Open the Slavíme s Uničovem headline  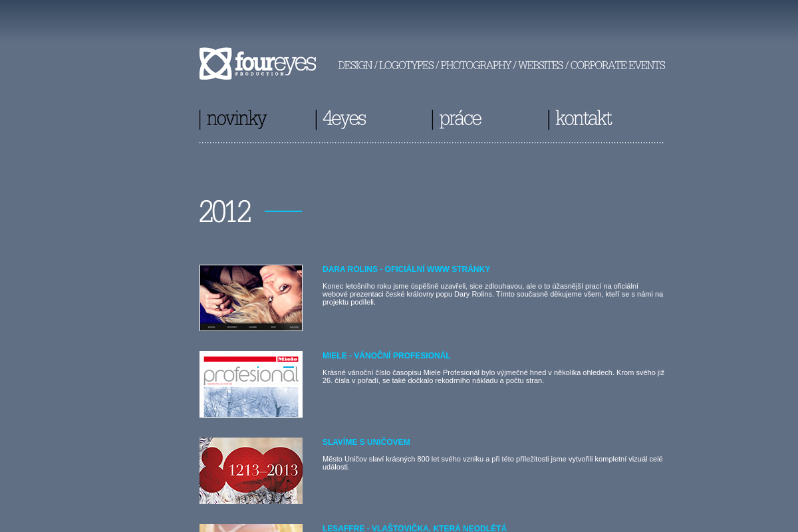(366, 442)
